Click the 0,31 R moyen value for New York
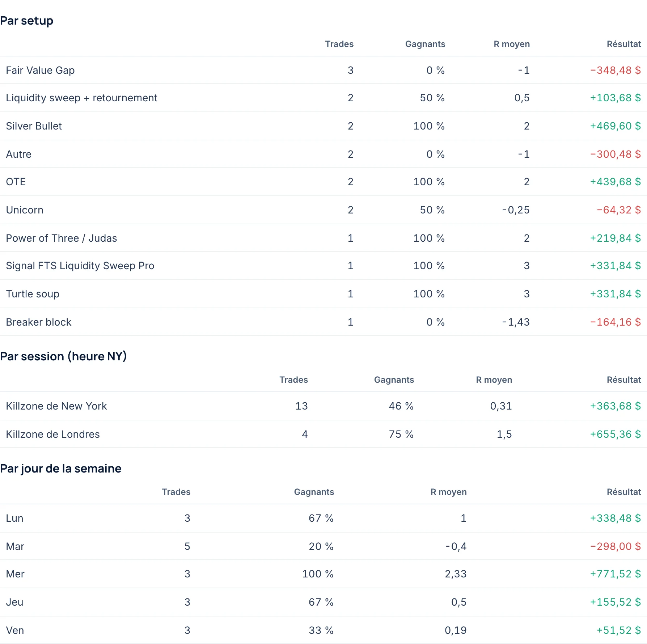This screenshot has height=644, width=647. click(501, 406)
